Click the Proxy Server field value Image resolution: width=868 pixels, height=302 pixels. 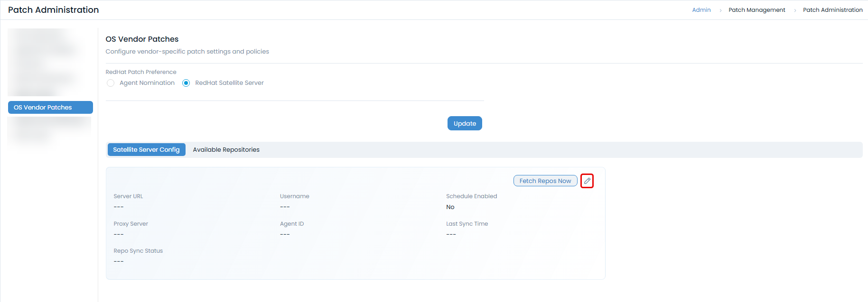(x=119, y=235)
